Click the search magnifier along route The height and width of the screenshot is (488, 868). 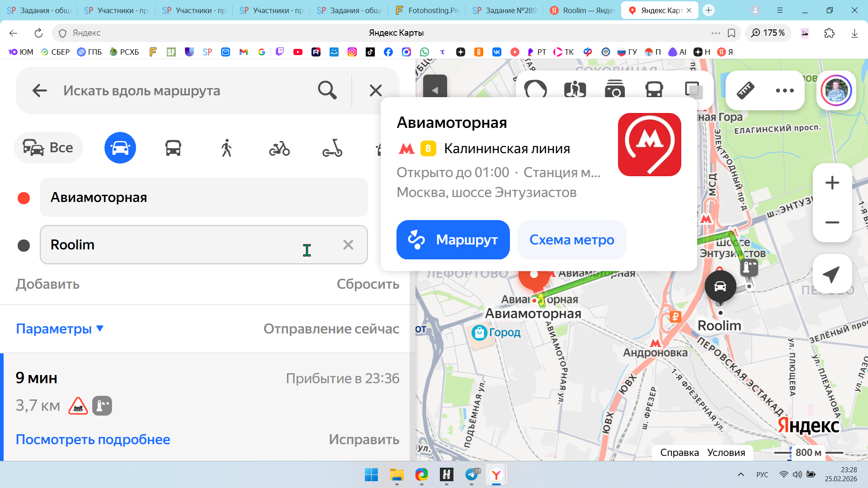click(x=327, y=90)
